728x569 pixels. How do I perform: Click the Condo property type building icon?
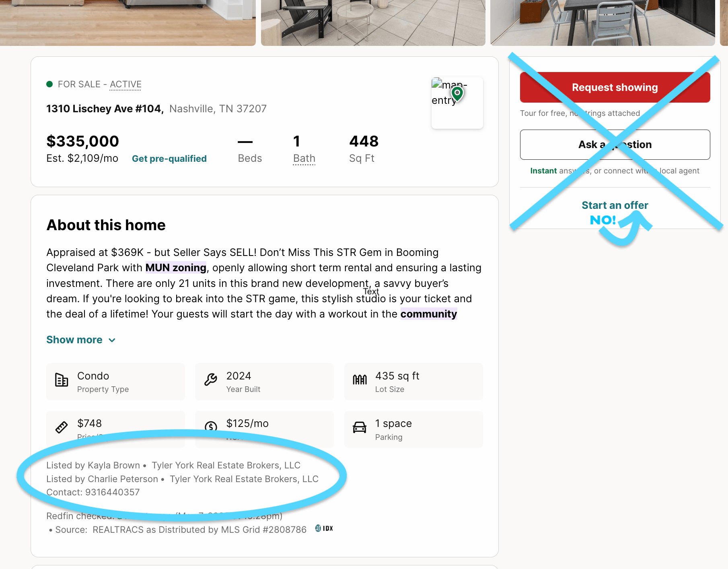tap(62, 380)
